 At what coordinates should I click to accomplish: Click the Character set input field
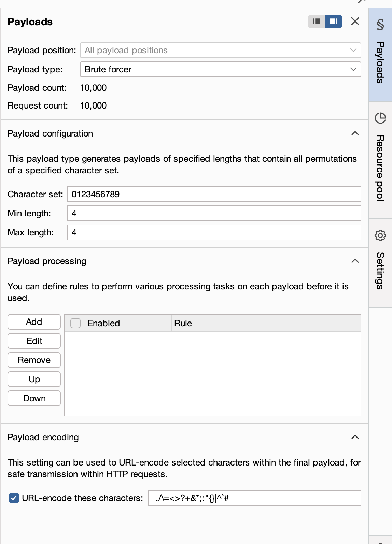click(214, 194)
